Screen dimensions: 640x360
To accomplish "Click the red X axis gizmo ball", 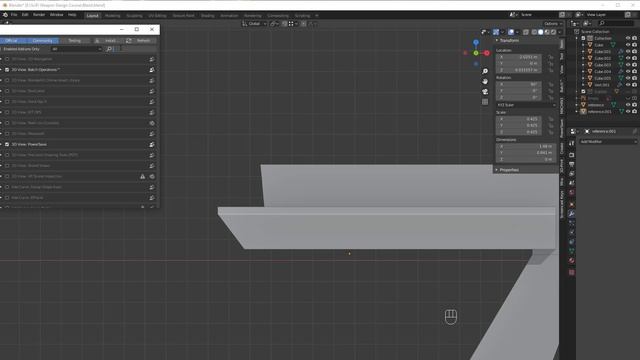I will [487, 53].
